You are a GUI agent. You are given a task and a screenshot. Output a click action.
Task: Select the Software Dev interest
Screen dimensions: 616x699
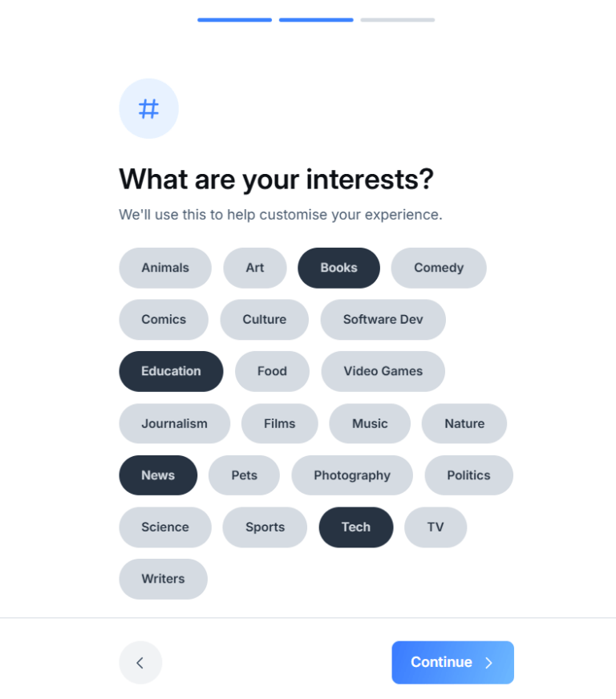click(x=383, y=319)
